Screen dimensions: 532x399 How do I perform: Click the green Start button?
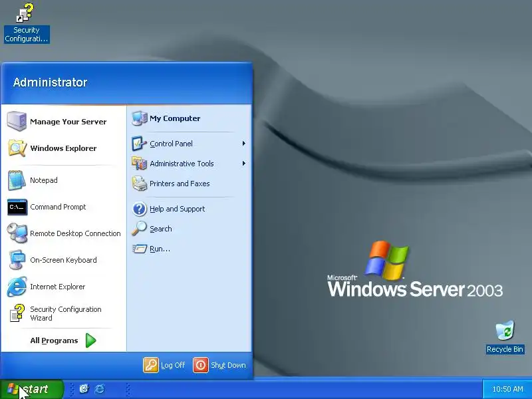click(31, 389)
